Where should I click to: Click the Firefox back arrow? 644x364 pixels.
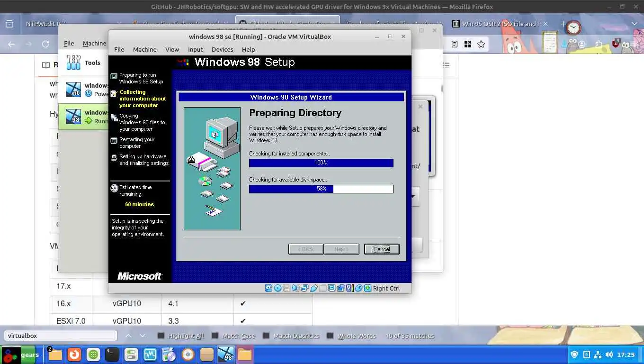click(x=11, y=44)
